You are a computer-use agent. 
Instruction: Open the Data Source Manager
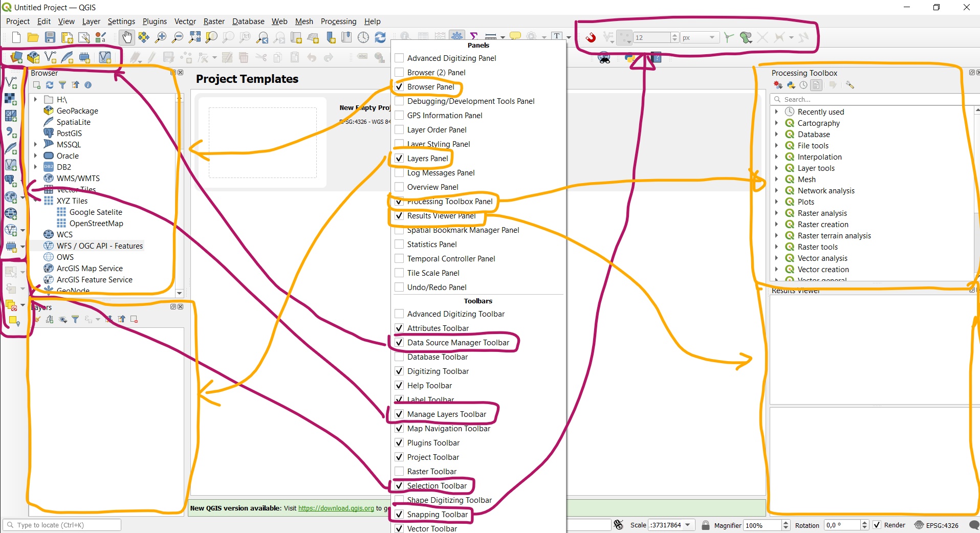click(15, 57)
